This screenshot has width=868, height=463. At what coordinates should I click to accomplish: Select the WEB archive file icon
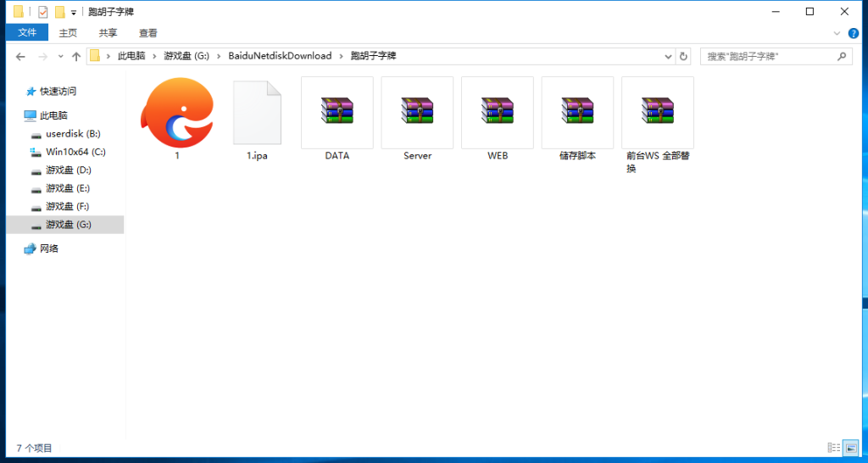click(x=497, y=113)
